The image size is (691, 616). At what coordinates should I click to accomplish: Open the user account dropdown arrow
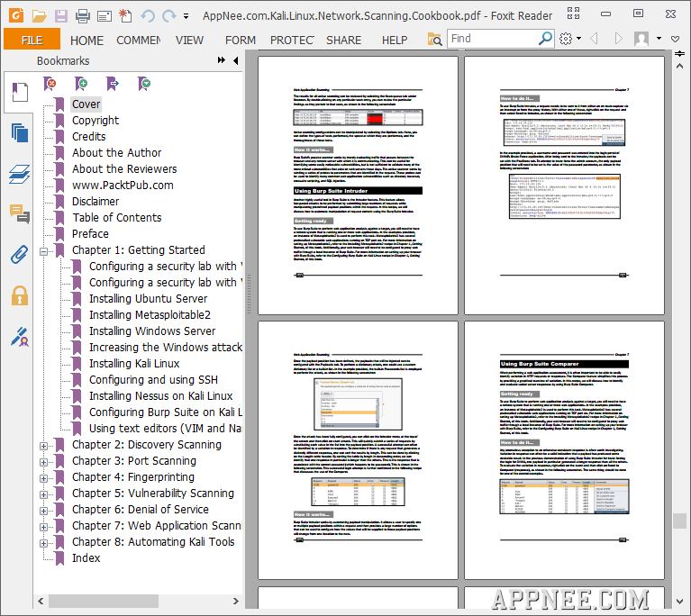click(x=659, y=39)
